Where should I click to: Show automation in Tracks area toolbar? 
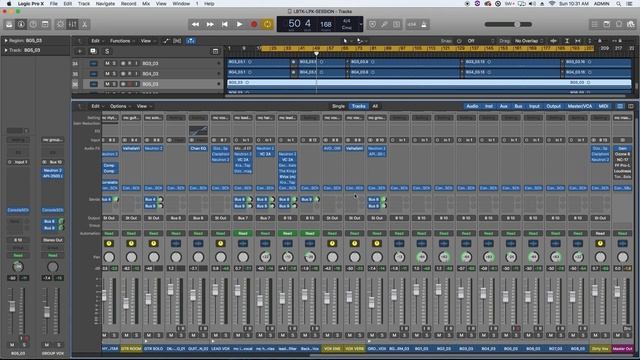[x=166, y=41]
